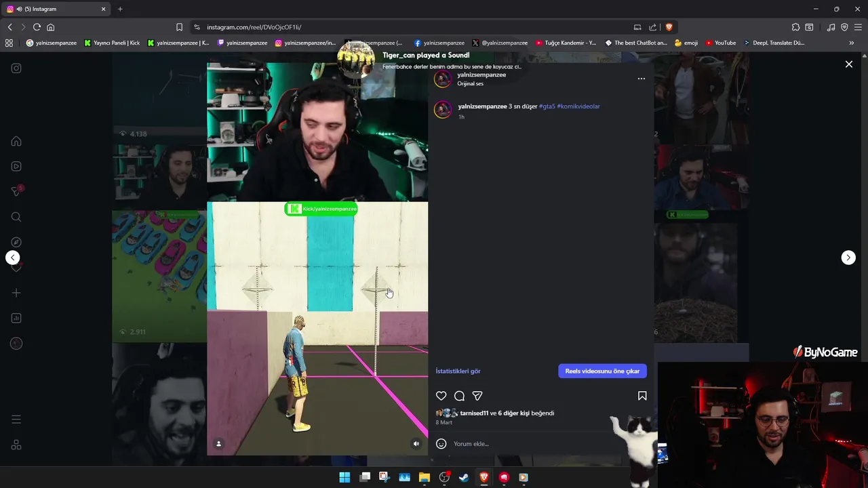Open Explore compass in sidebar
Image resolution: width=868 pixels, height=488 pixels.
click(x=16, y=242)
